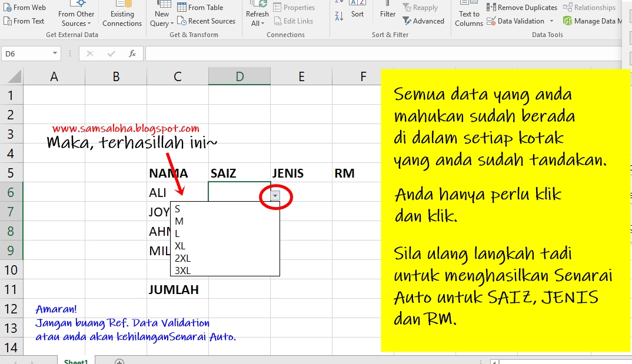Open the SAIZ dropdown in cell D6
Viewport: 632px width, 364px height.
(275, 196)
